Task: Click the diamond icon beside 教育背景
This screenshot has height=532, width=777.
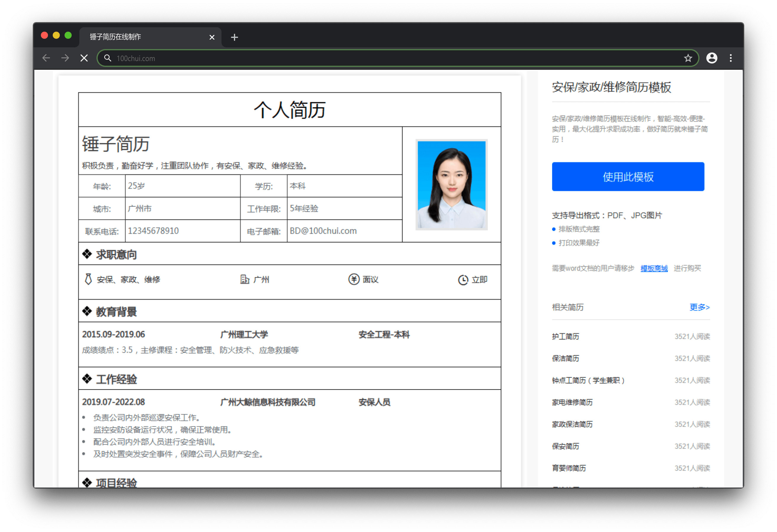Action: coord(87,312)
